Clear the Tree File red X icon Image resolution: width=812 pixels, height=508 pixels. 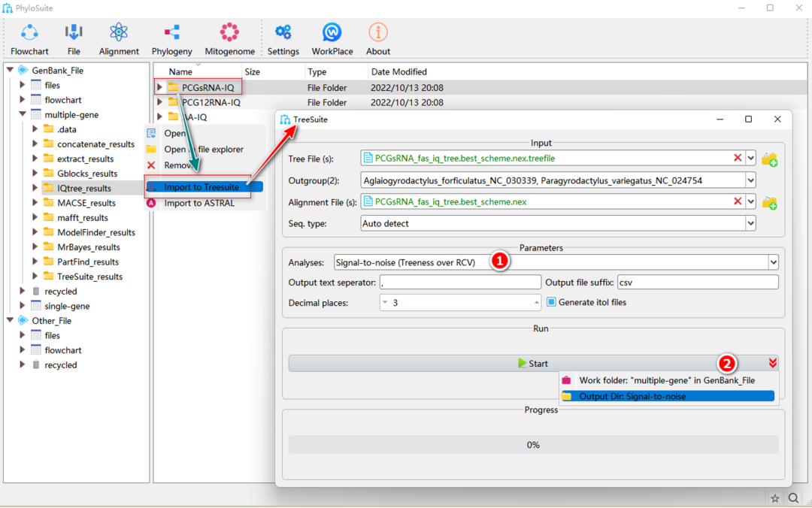(738, 158)
